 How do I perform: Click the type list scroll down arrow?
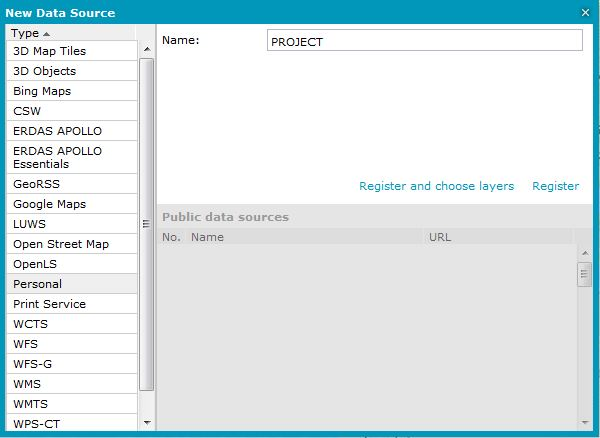click(147, 423)
